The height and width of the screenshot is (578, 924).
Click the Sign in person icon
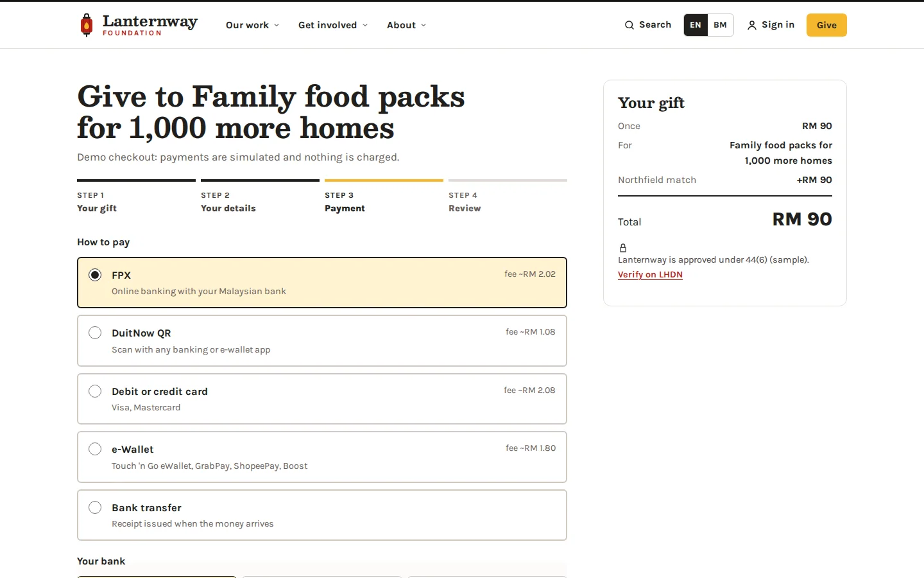pos(752,25)
